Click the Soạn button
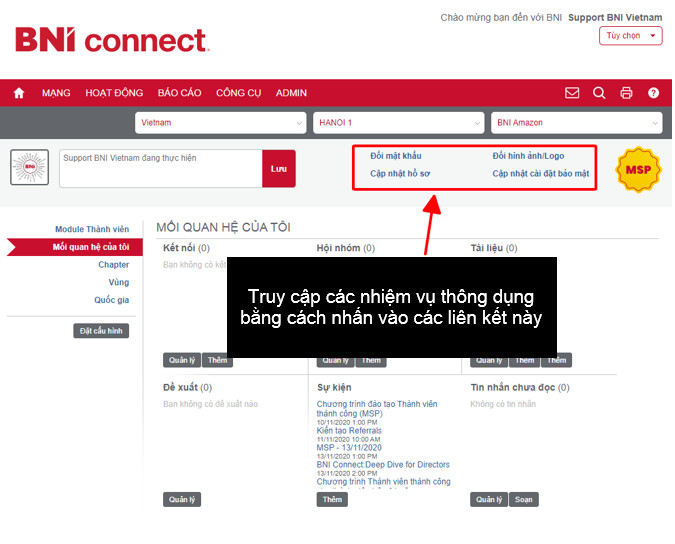This screenshot has height=544, width=675. tap(523, 499)
